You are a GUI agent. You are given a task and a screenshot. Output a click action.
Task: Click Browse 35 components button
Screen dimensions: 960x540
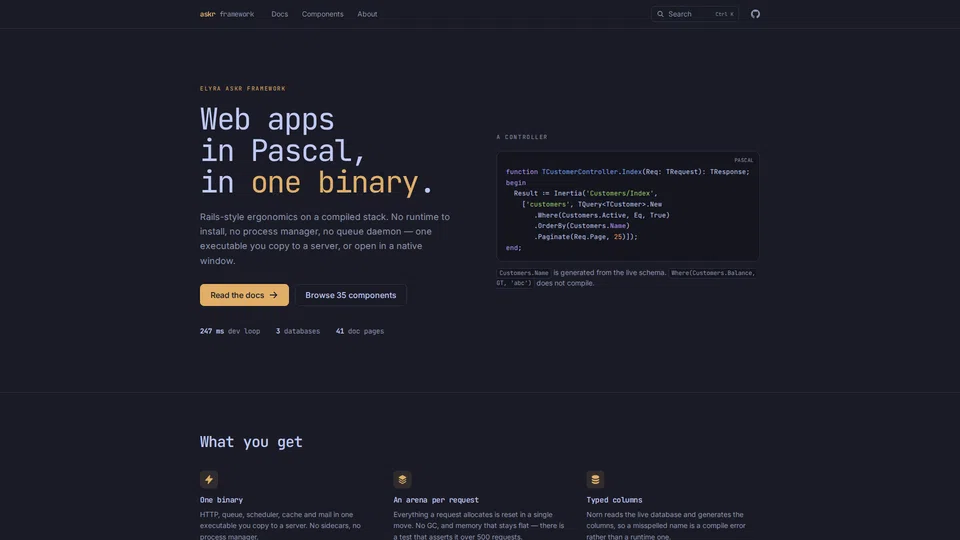click(351, 295)
